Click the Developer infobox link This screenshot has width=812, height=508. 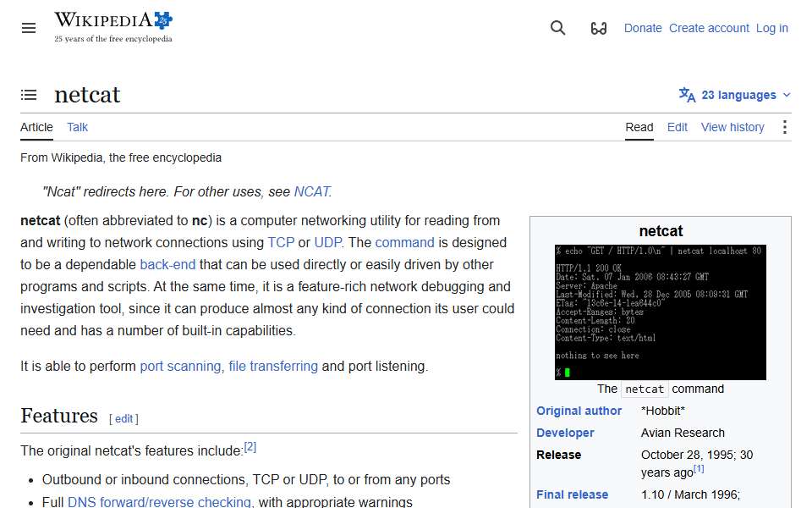(x=565, y=433)
